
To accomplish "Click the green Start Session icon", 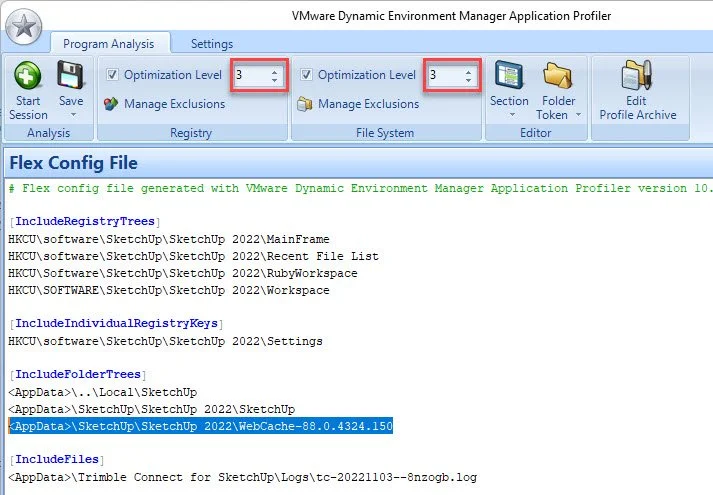I will (x=27, y=75).
